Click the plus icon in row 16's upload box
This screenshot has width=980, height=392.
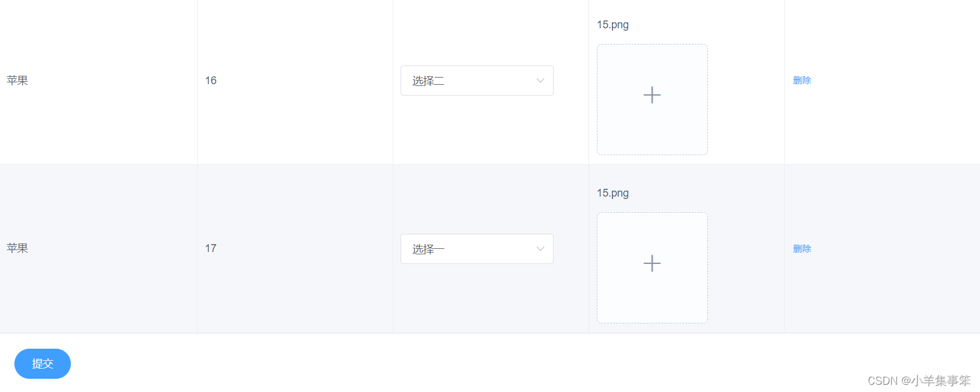coord(652,95)
